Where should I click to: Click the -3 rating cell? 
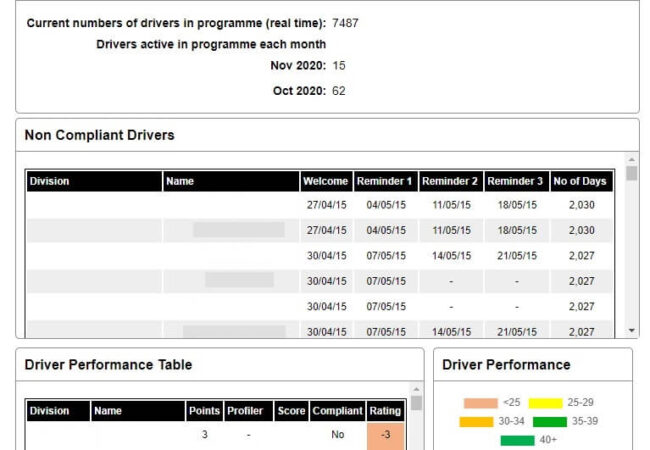[x=386, y=435]
